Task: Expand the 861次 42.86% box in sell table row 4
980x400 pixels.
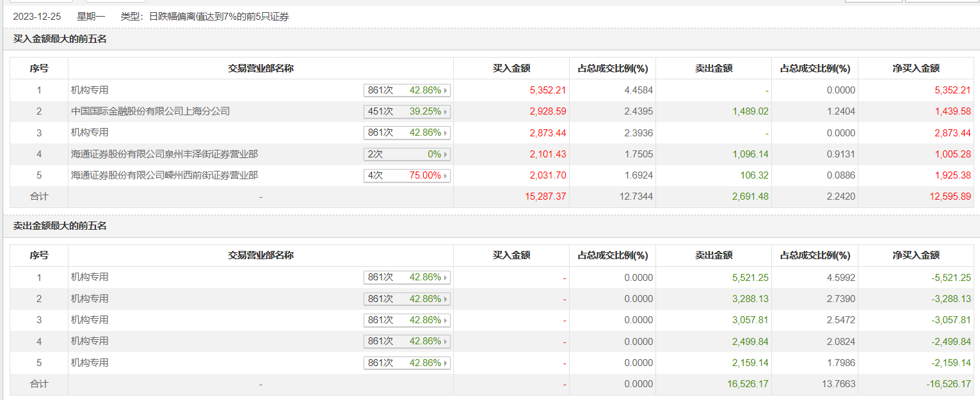Action: coord(407,342)
